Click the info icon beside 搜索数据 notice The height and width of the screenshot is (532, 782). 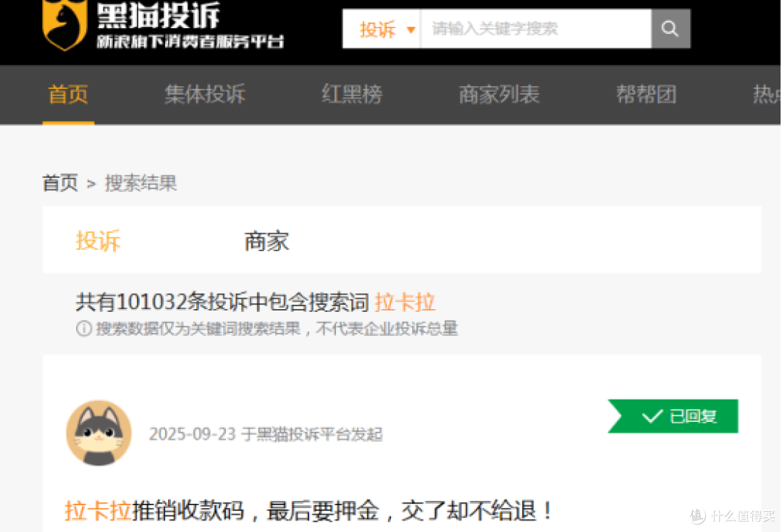click(84, 328)
